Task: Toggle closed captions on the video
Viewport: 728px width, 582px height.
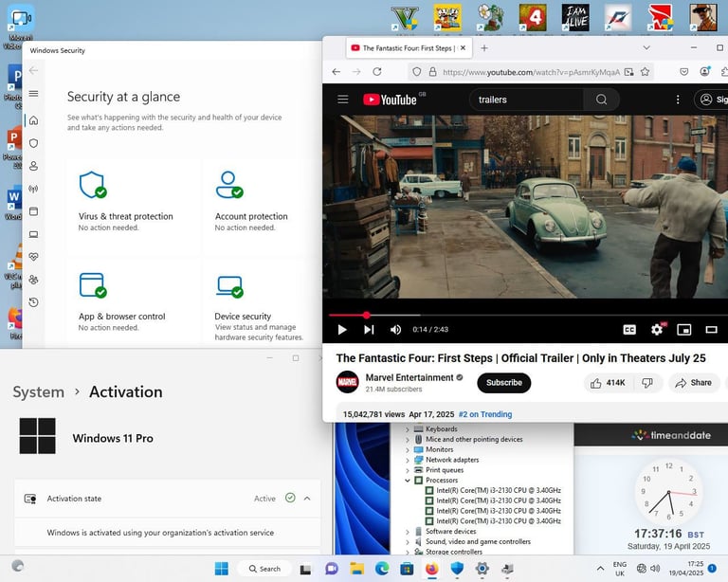Action: [x=629, y=330]
